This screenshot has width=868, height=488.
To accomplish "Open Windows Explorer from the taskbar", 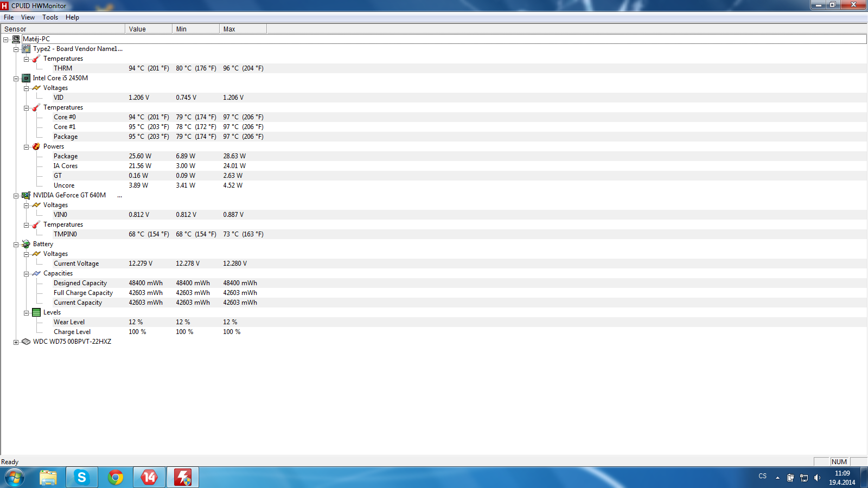I will [48, 478].
